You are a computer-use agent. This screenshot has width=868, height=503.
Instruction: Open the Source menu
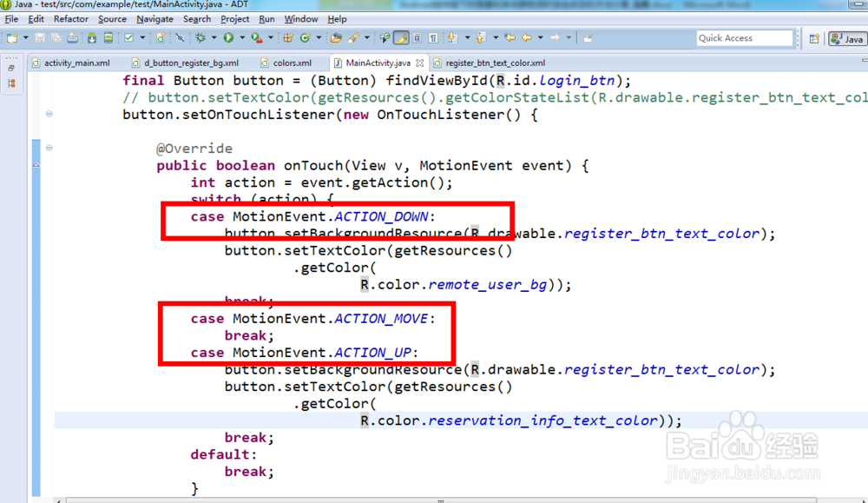(112, 19)
